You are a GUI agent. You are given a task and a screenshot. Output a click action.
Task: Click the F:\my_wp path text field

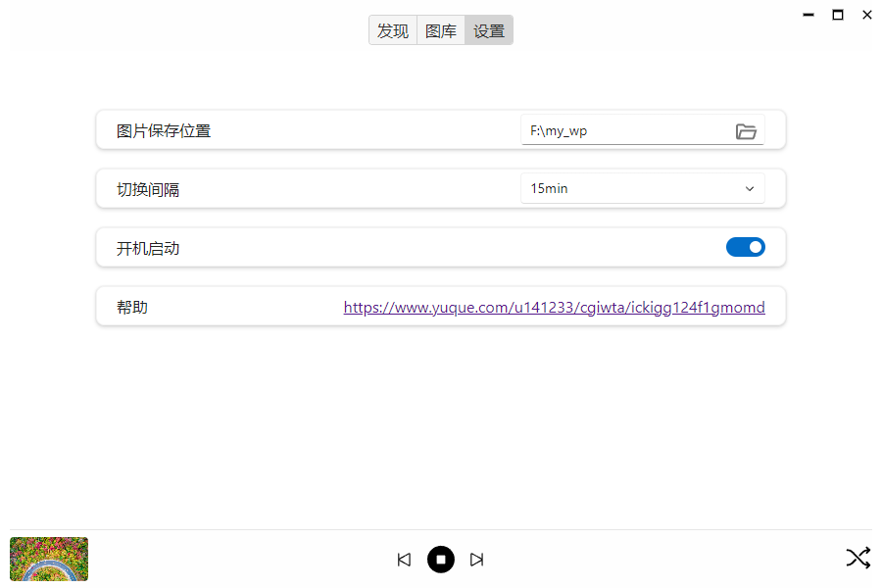click(x=622, y=131)
